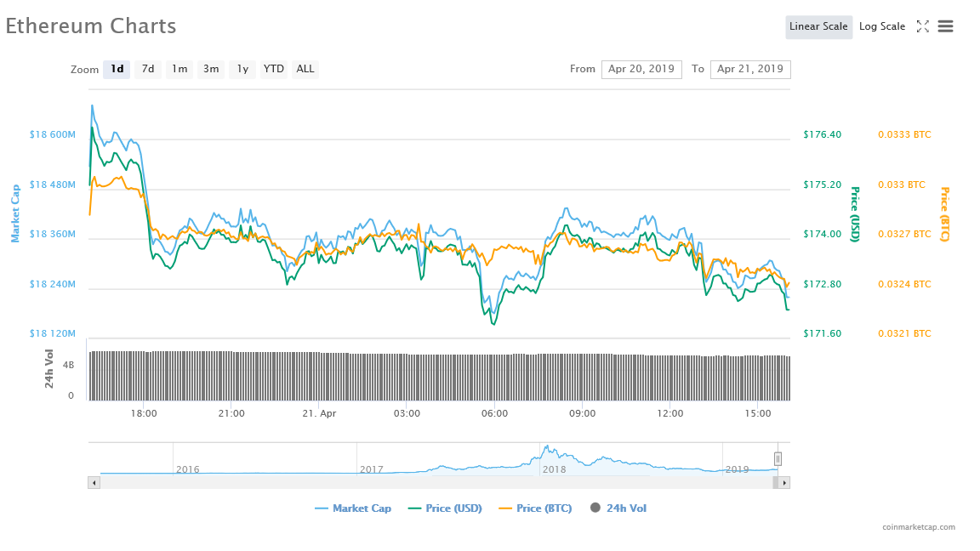This screenshot has width=980, height=551.
Task: Click the From date field
Action: click(641, 69)
